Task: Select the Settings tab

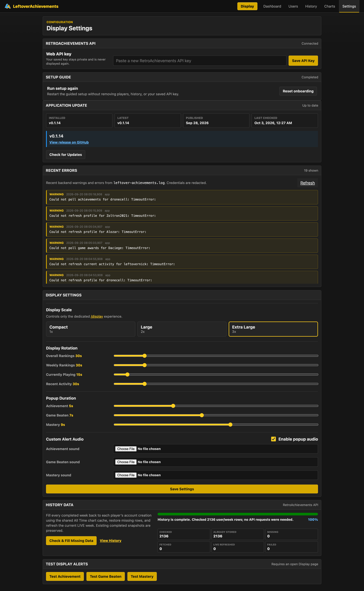Action: point(349,6)
